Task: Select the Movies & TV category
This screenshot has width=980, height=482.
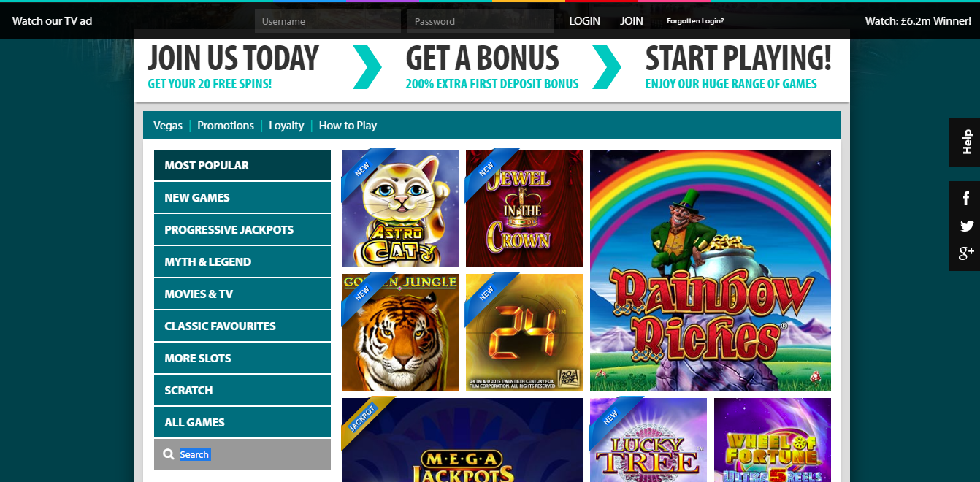Action: [242, 294]
